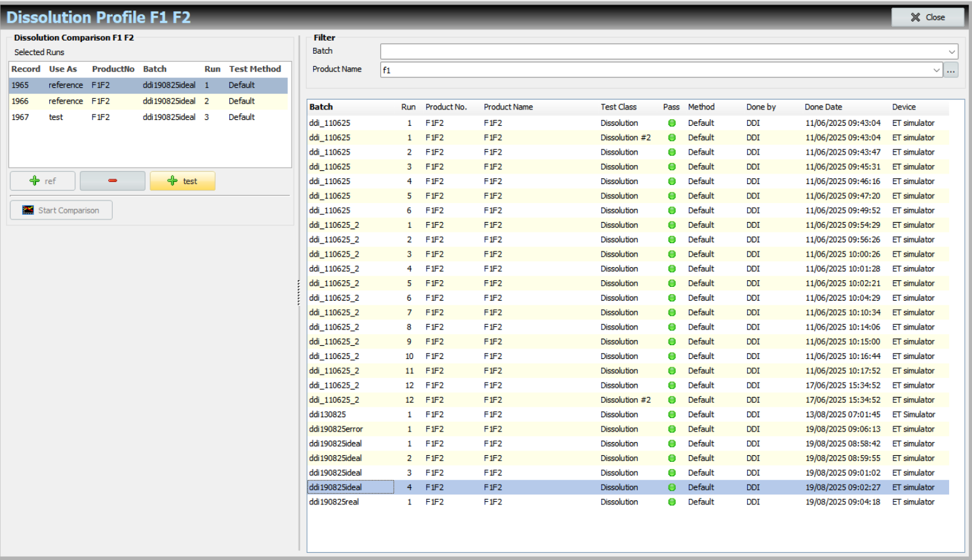This screenshot has width=972, height=560.
Task: Select record 1967 test run row
Action: (148, 117)
